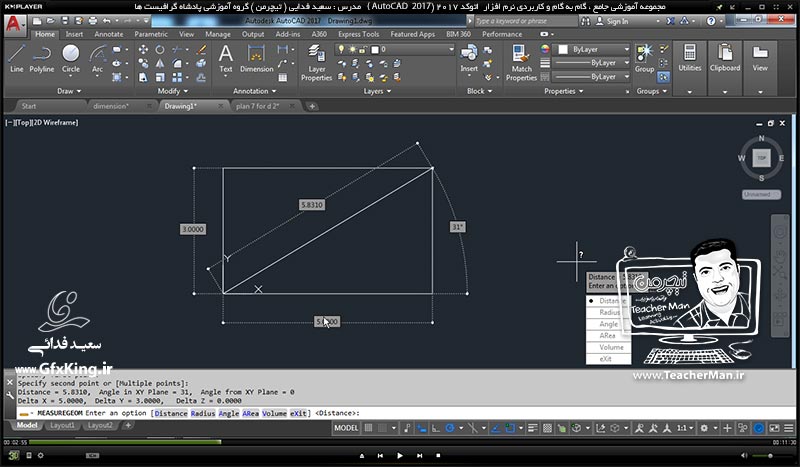Toggle object snap in status bar
The width and height of the screenshot is (800, 467).
(x=509, y=428)
